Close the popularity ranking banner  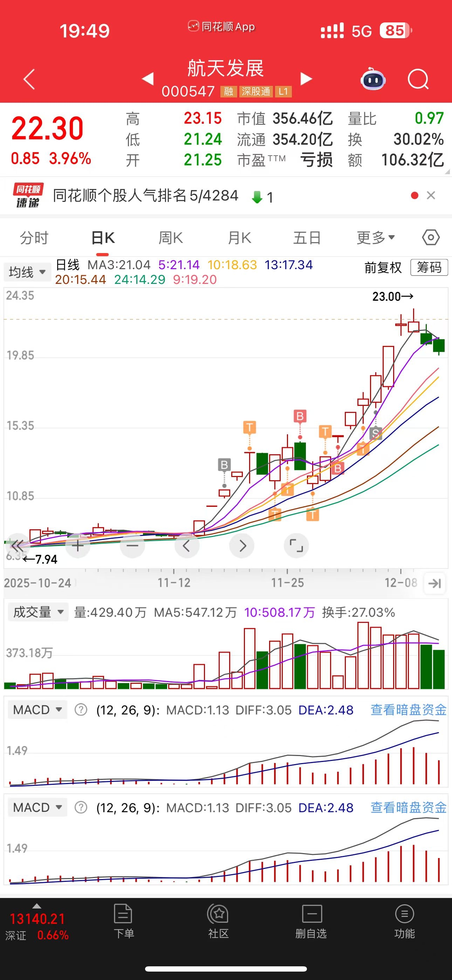tap(431, 196)
